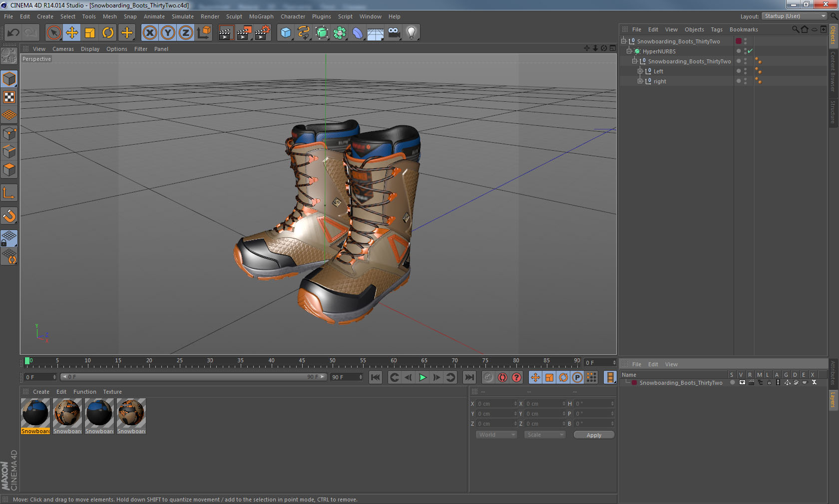Select the Rotate tool
839x504 pixels.
click(x=108, y=33)
